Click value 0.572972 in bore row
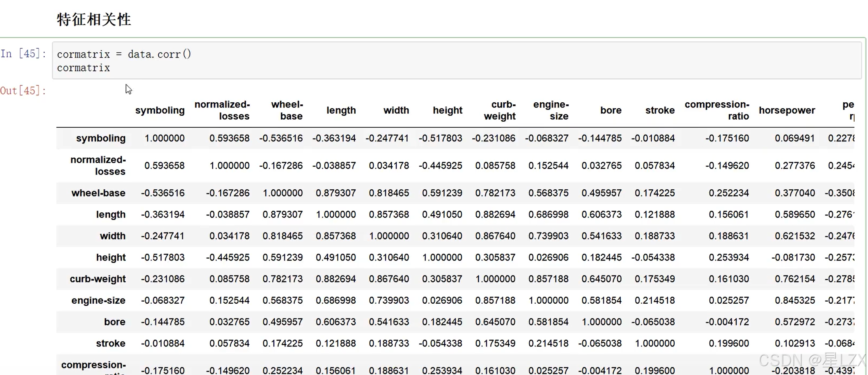This screenshot has width=868, height=375. [795, 322]
